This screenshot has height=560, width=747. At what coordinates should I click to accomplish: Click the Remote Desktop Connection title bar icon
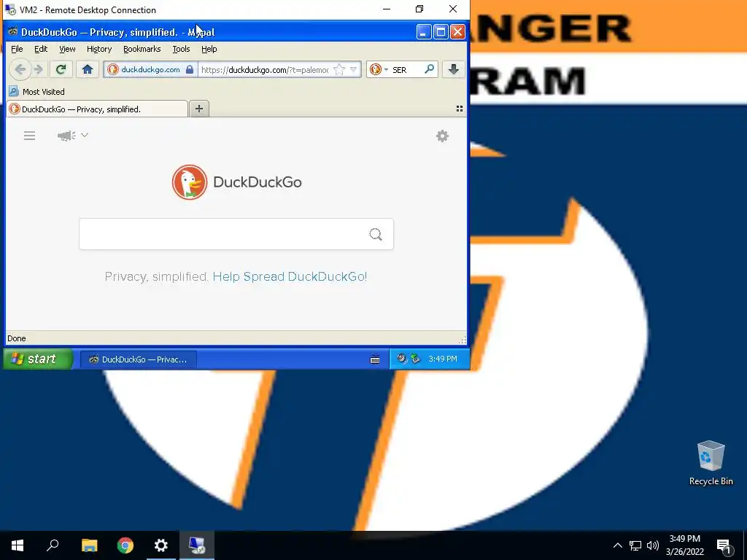[10, 9]
